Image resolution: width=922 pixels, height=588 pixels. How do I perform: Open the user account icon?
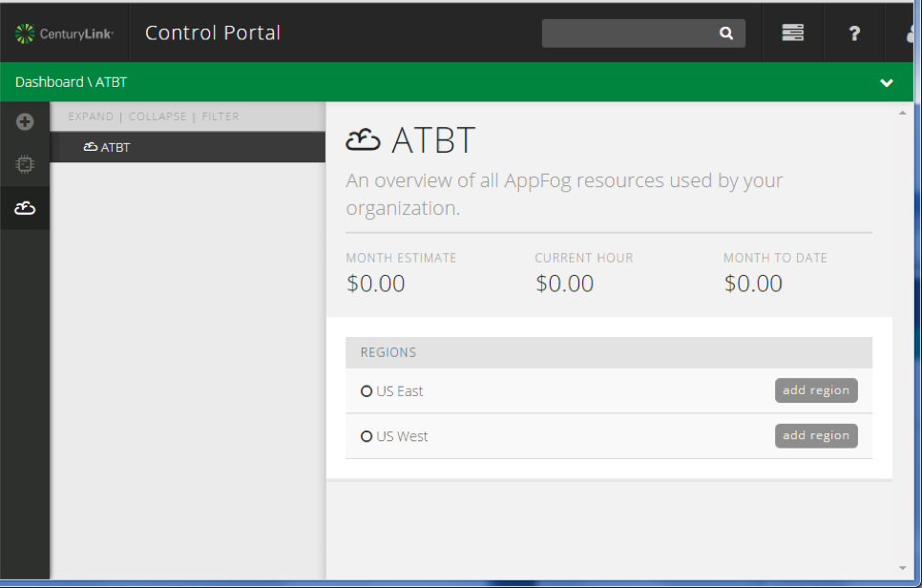click(x=912, y=33)
